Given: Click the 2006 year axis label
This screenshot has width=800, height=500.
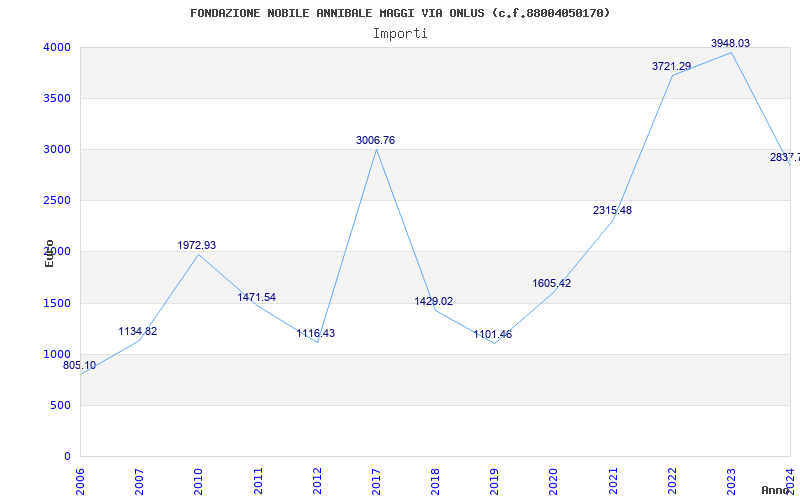Looking at the screenshot, I should [x=80, y=481].
